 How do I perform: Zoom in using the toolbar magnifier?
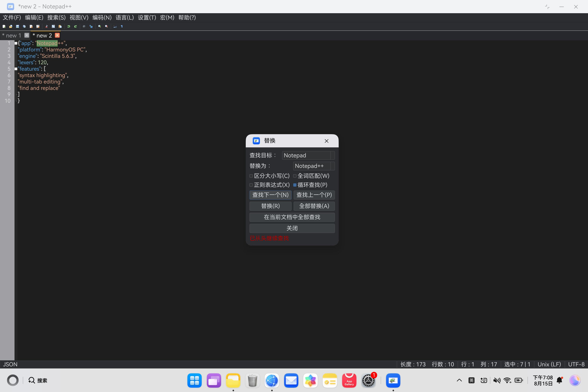coord(100,26)
